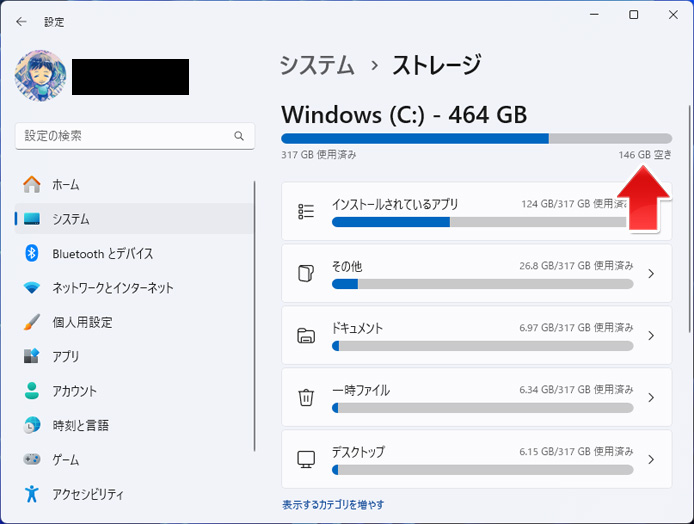The image size is (694, 524).
Task: Expand その他 storage category chevron
Action: (x=651, y=274)
